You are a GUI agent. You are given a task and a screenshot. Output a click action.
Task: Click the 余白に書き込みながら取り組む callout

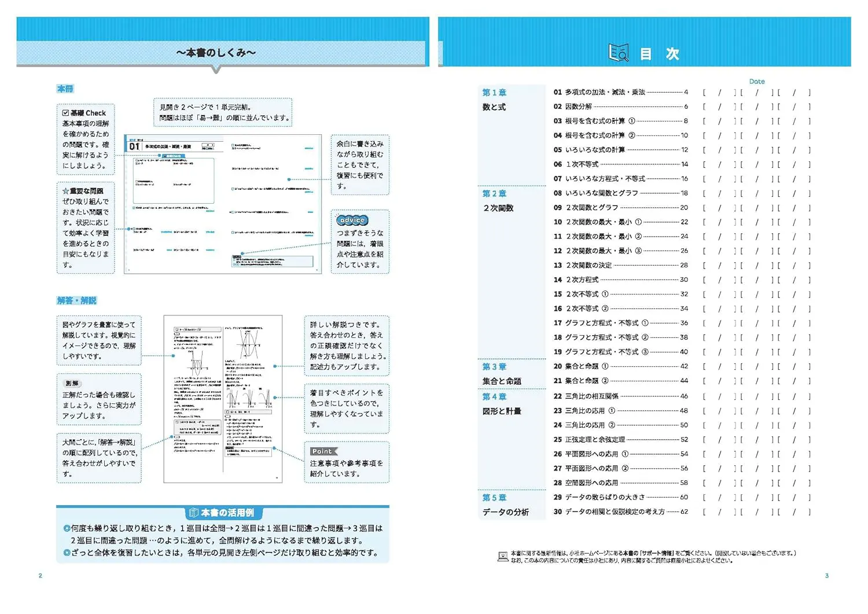point(360,165)
